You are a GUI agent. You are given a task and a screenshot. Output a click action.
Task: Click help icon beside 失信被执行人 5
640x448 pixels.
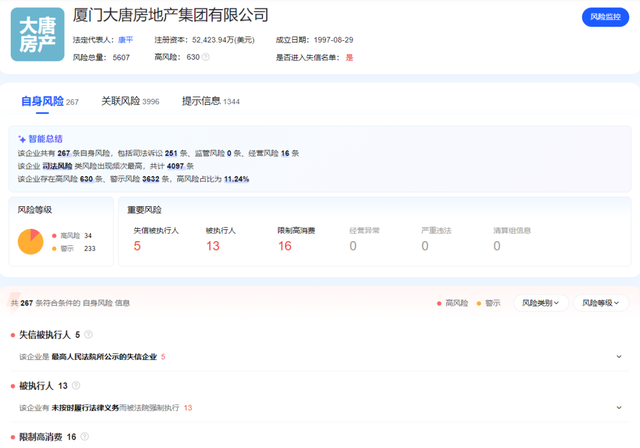click(x=88, y=335)
